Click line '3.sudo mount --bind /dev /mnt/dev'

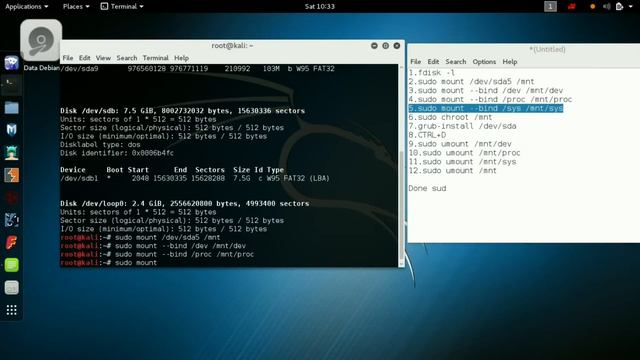486,91
